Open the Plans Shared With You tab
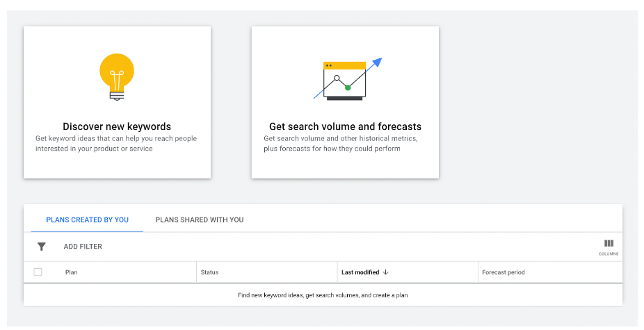This screenshot has height=330, width=644. click(x=200, y=220)
